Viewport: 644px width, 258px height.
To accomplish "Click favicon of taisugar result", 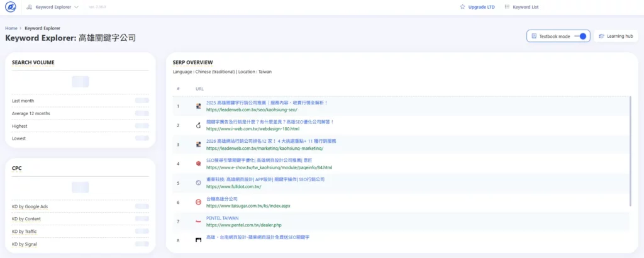I will click(198, 202).
